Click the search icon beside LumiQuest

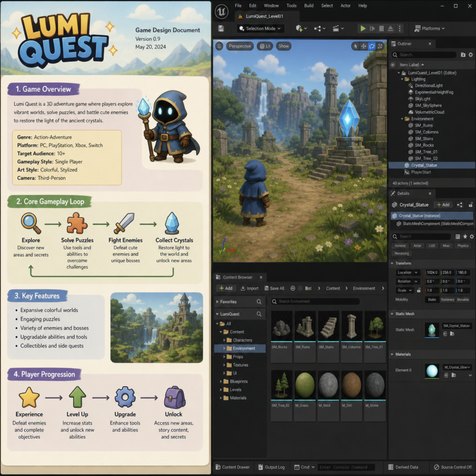coord(259,314)
